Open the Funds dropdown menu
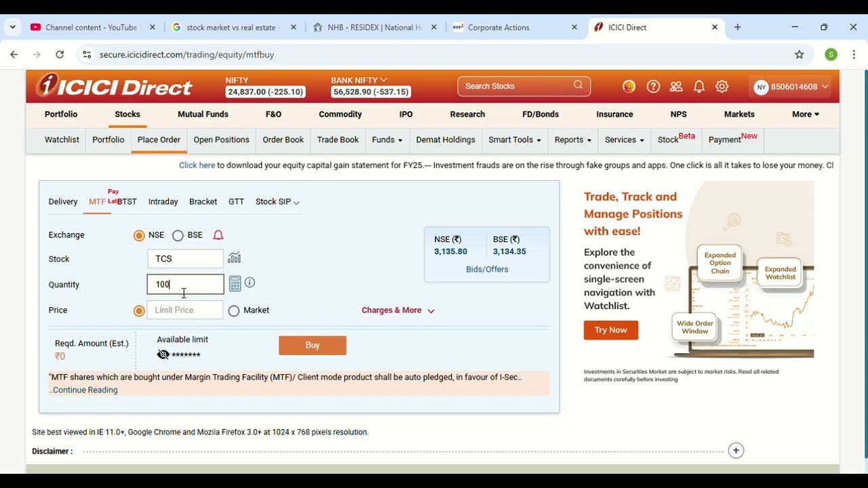The image size is (868, 488). tap(387, 140)
